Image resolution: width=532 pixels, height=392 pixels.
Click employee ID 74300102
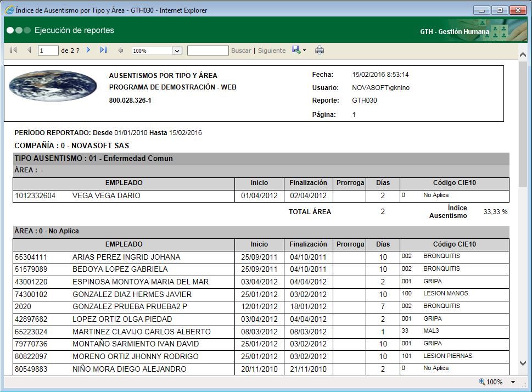point(31,294)
